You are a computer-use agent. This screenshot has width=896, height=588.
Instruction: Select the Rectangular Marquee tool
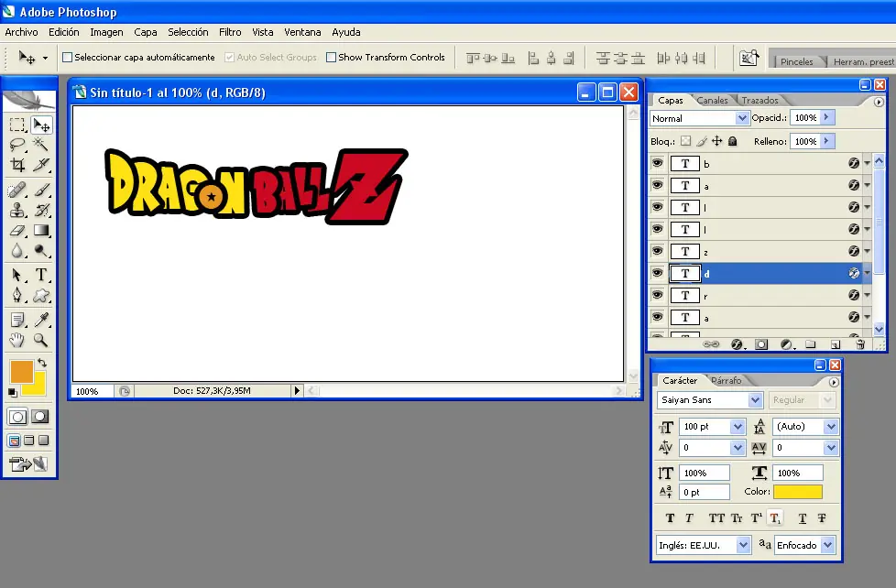17,125
